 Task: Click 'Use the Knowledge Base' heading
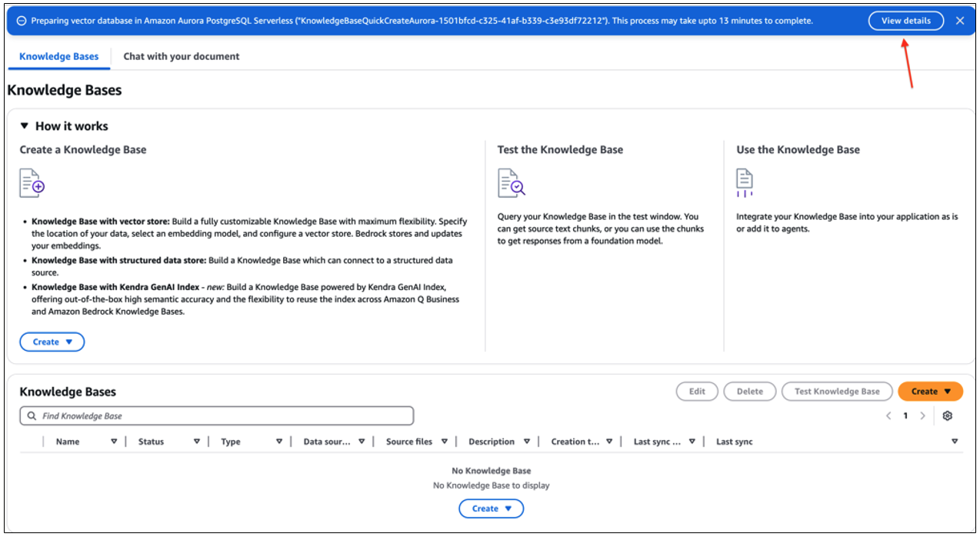798,149
